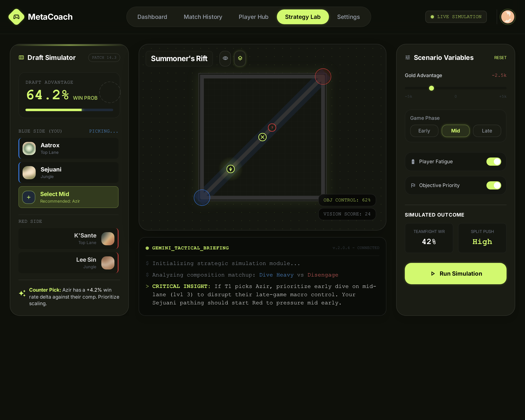The height and width of the screenshot is (420, 525).
Task: Click the MetaCoach gamepad logo icon
Action: click(16, 17)
